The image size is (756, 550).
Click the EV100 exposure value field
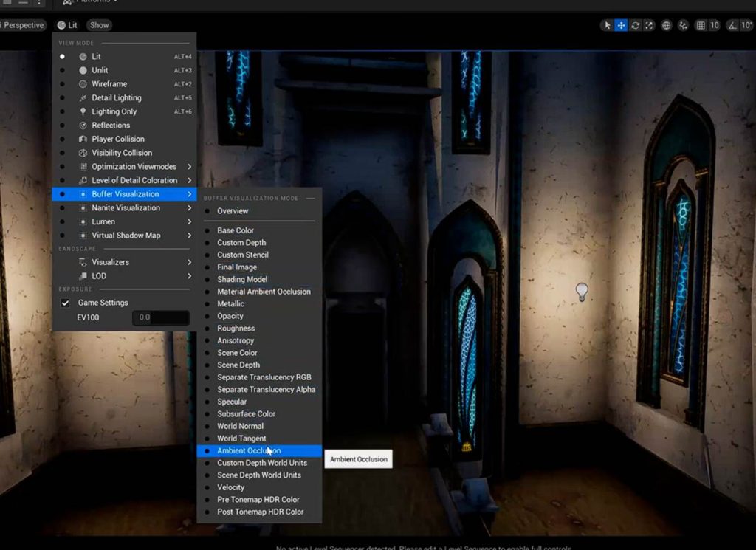[x=160, y=317]
